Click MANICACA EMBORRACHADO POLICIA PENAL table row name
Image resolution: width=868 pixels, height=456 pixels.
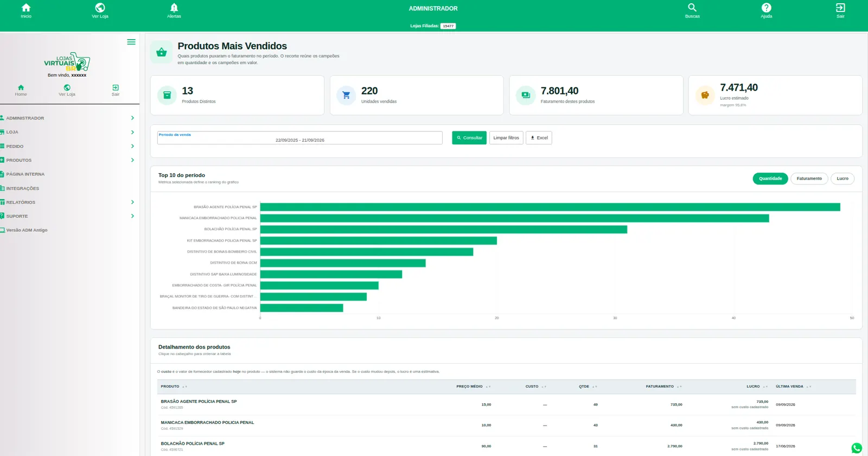coord(207,422)
